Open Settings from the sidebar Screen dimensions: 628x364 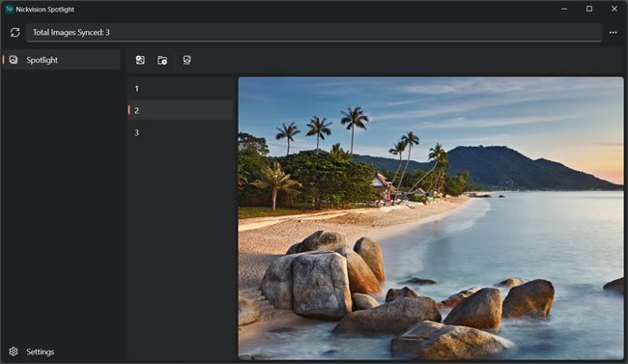point(61,351)
